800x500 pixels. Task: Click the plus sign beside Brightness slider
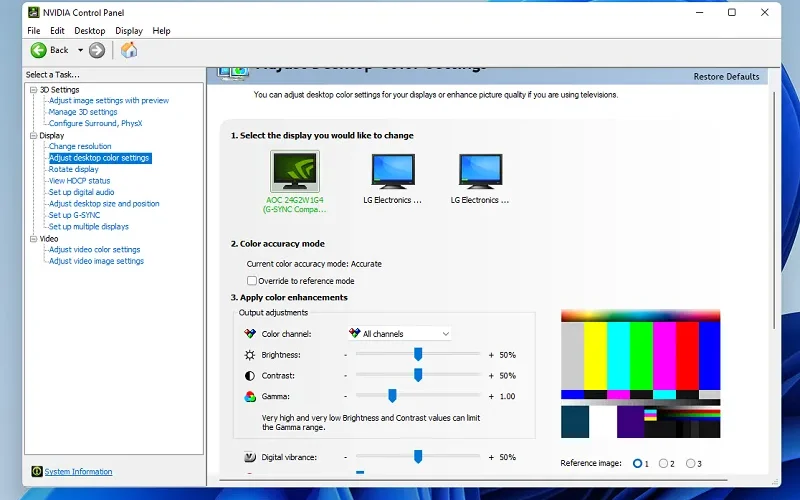point(491,355)
